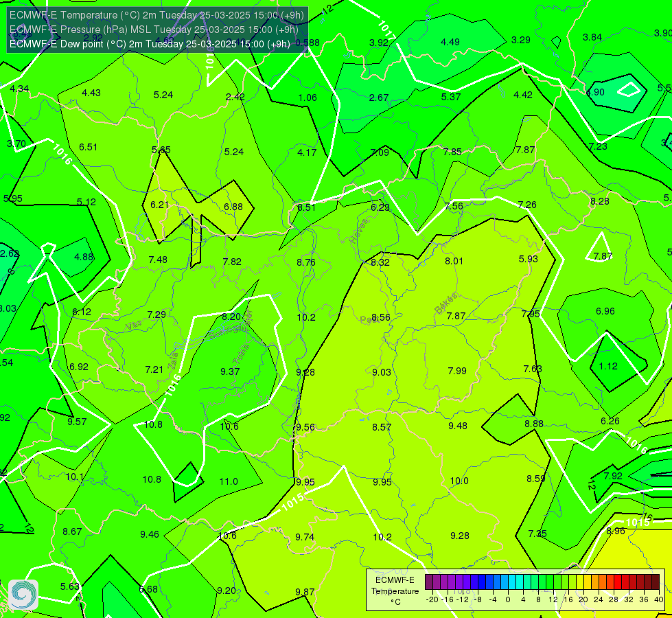Click the 9.74 value
The image size is (672, 618).
(305, 538)
